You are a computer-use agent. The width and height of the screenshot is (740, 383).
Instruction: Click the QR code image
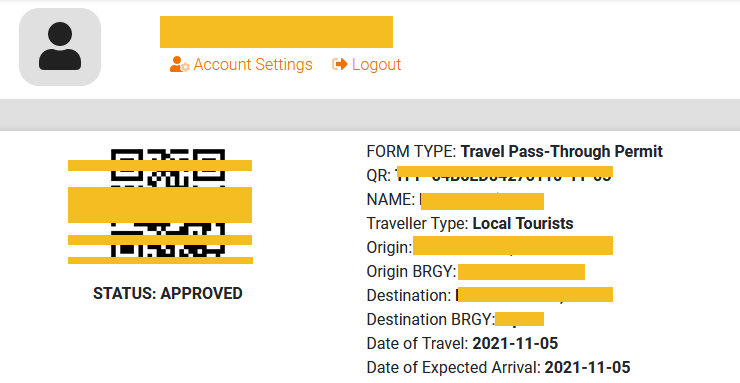(168, 203)
